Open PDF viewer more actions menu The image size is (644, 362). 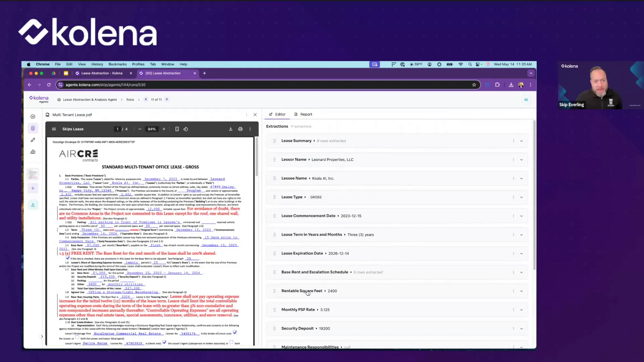coord(250,129)
